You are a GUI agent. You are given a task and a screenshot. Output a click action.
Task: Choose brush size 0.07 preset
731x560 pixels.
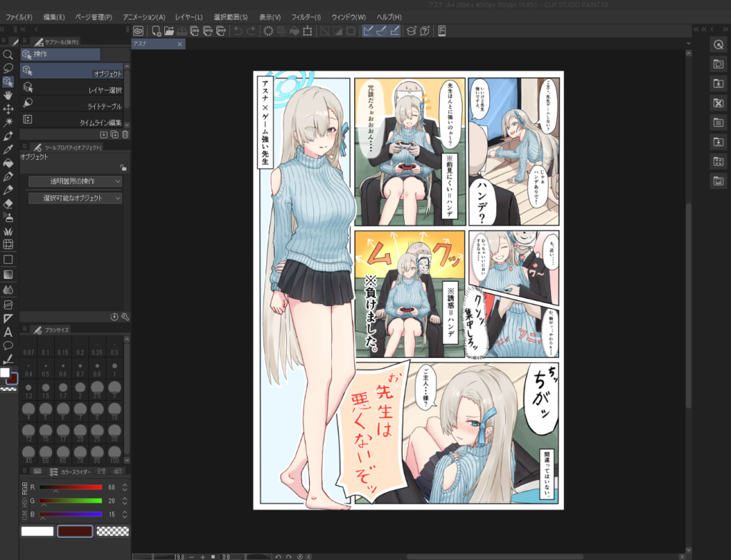click(29, 347)
